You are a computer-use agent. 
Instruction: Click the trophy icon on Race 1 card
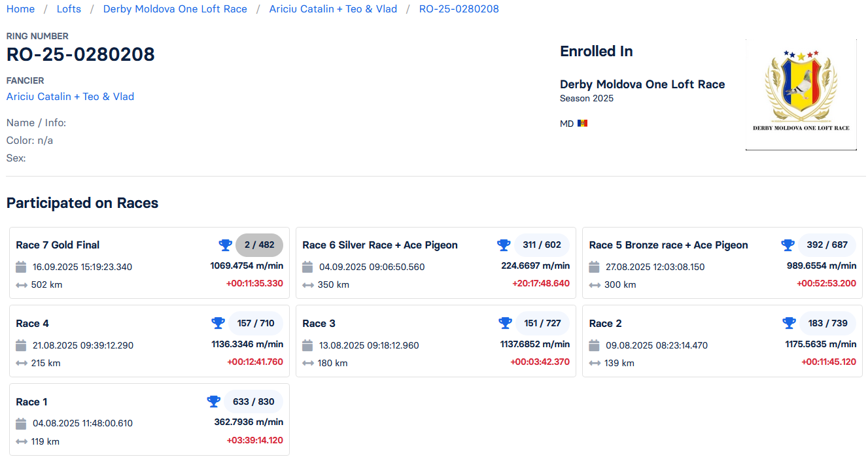click(213, 401)
